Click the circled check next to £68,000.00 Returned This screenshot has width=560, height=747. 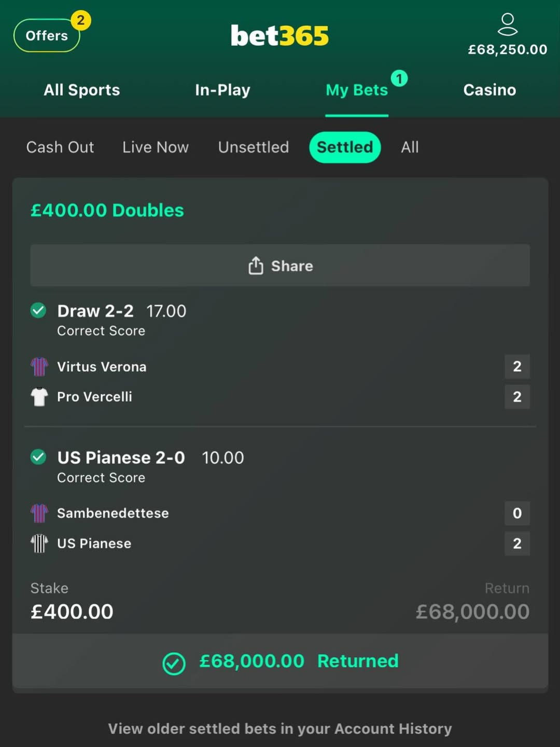coord(174,663)
